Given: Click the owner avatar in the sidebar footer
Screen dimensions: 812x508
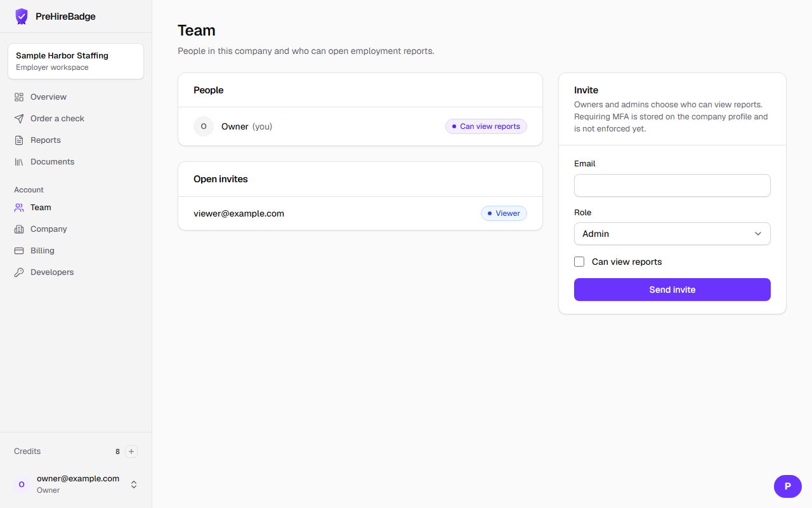Looking at the screenshot, I should click(x=22, y=485).
